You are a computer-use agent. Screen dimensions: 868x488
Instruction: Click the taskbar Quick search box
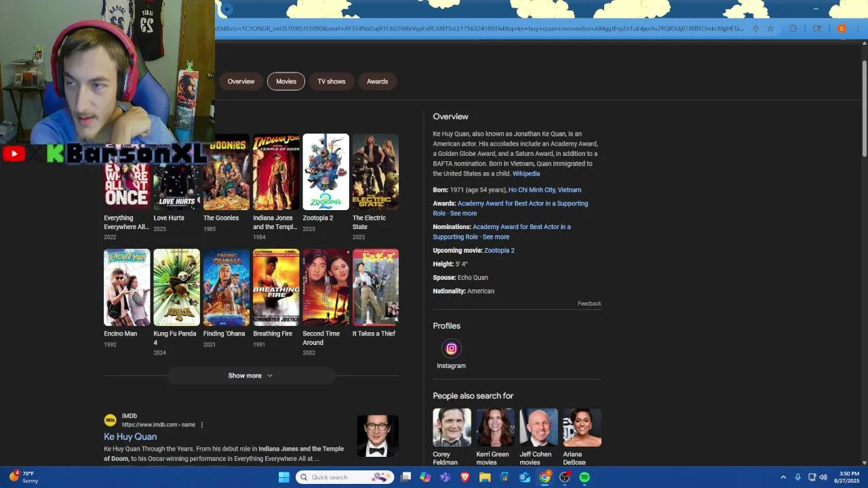click(x=345, y=477)
